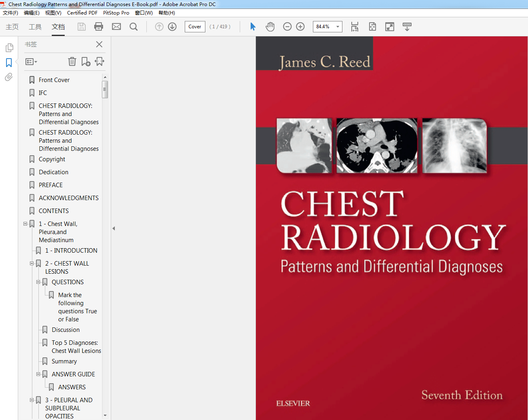Activate the Selection arrow tool
The height and width of the screenshot is (420, 528).
click(x=252, y=26)
